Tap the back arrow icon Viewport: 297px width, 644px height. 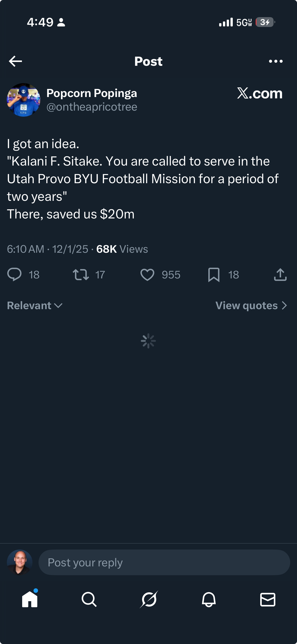pos(15,61)
